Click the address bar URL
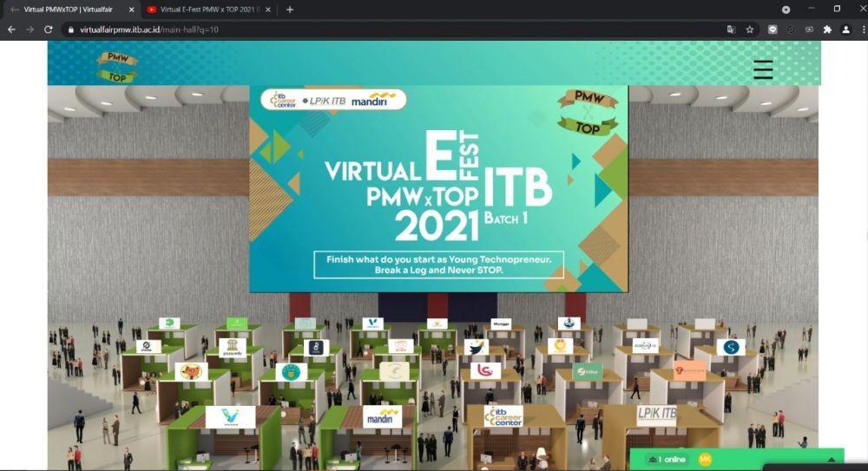 point(149,29)
